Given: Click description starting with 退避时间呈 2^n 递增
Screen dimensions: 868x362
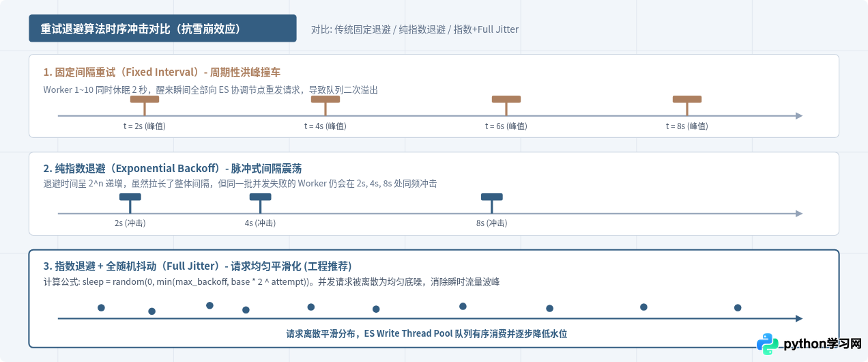Looking at the screenshot, I should (240, 184).
